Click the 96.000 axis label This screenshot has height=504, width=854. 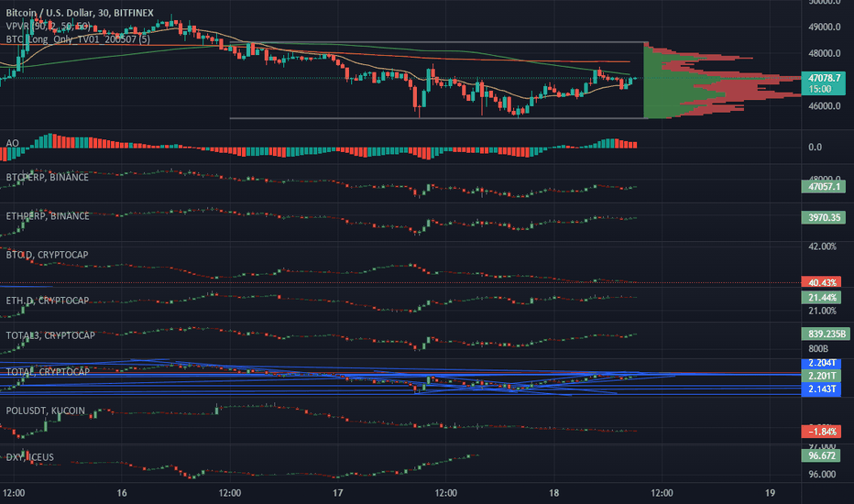pyautogui.click(x=823, y=474)
